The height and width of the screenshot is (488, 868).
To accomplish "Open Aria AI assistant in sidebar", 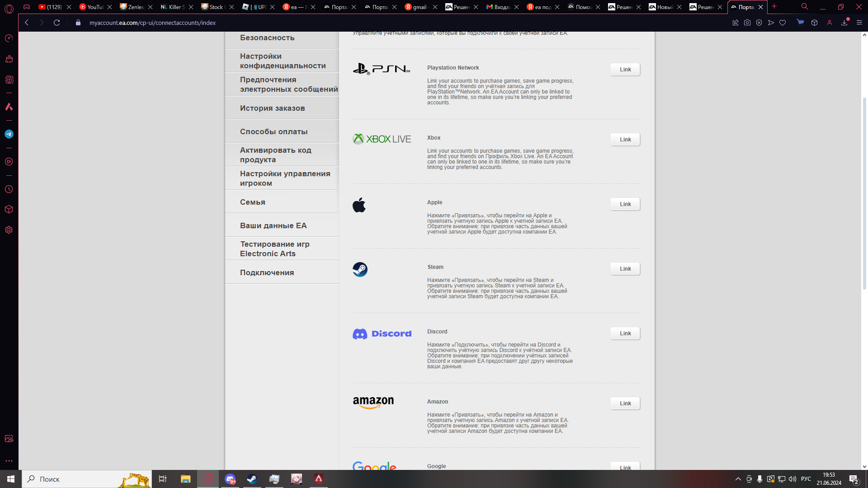I will point(9,107).
